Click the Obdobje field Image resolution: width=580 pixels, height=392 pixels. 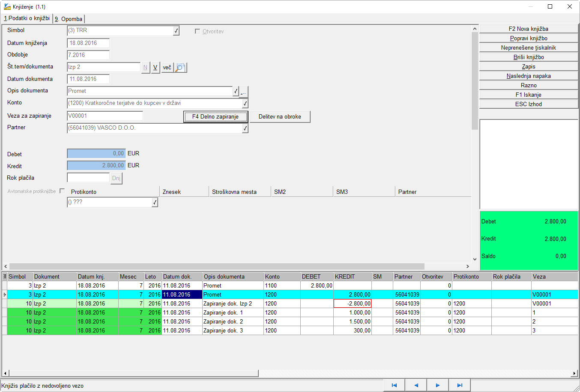pos(88,55)
